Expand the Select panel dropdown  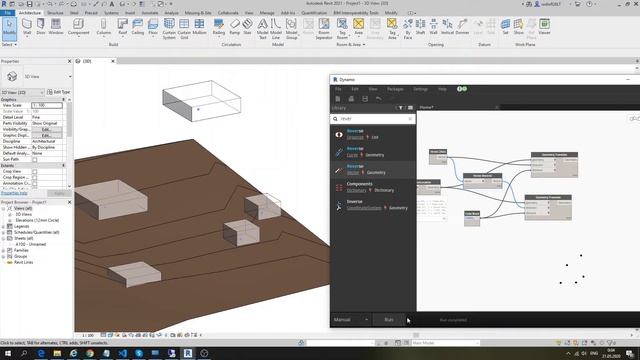pos(9,44)
